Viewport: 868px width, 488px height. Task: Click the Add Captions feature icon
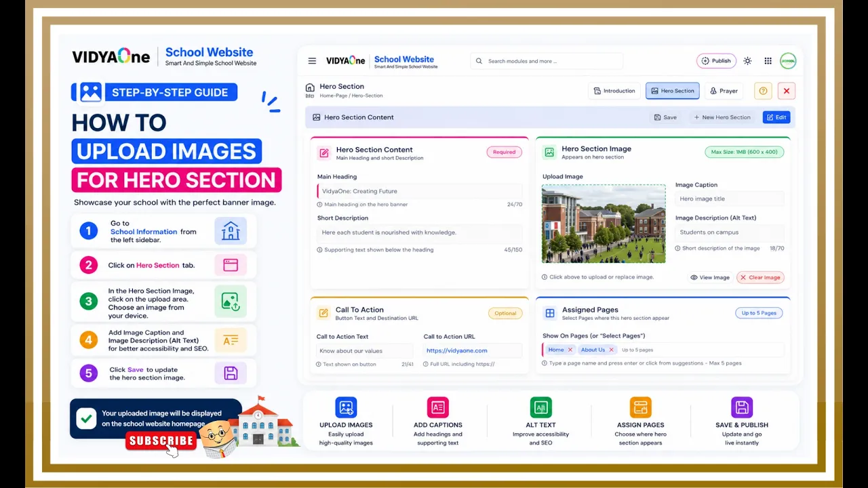(x=438, y=407)
